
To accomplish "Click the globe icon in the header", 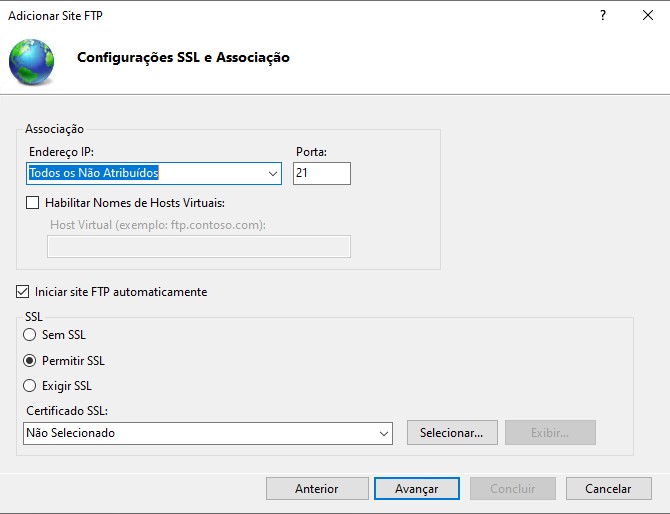I will pos(32,59).
